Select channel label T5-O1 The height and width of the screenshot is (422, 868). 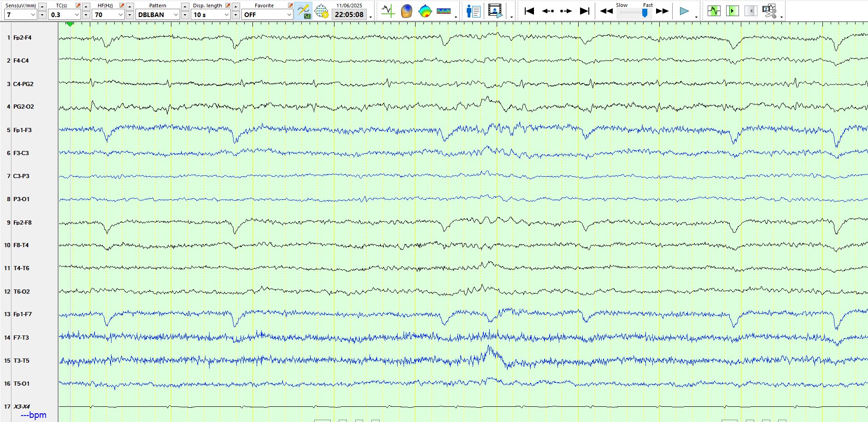pos(22,384)
